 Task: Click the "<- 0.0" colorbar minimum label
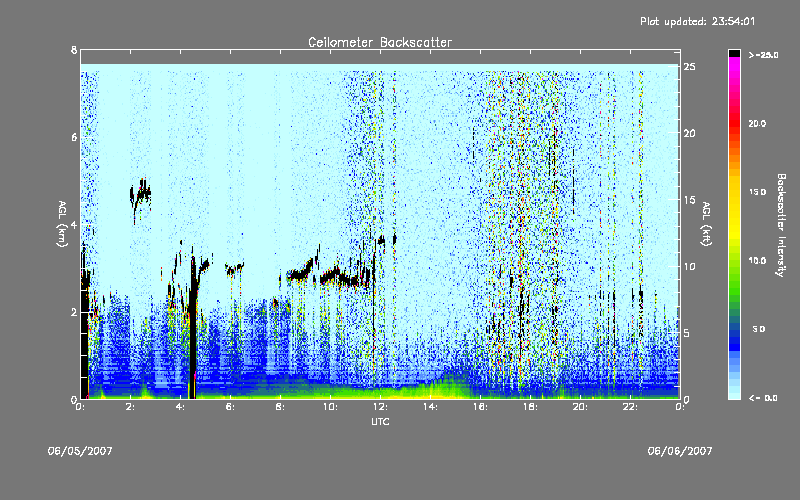click(764, 398)
